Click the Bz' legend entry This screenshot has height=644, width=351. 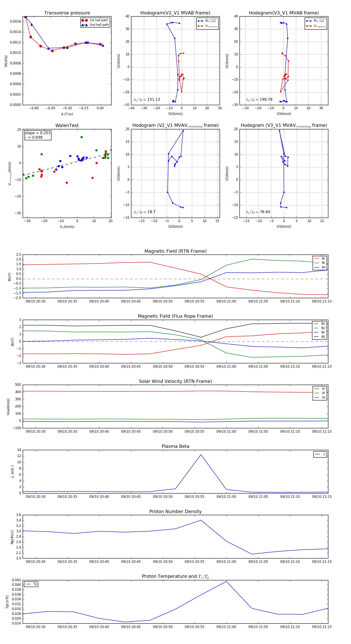pyautogui.click(x=320, y=332)
